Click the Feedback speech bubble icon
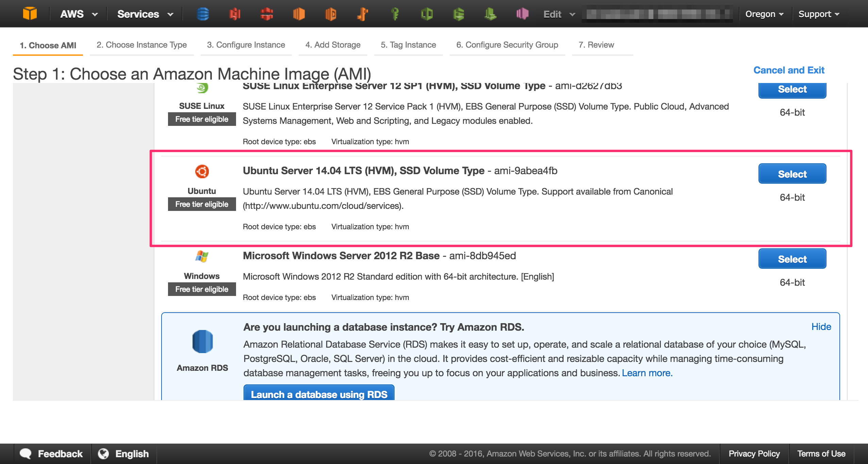The image size is (868, 464). click(x=26, y=453)
